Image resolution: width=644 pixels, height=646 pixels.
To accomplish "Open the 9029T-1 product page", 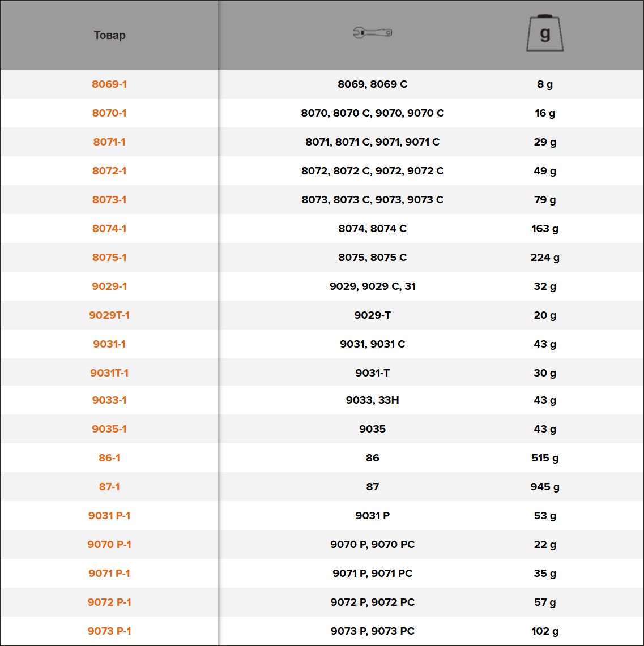I will click(109, 315).
